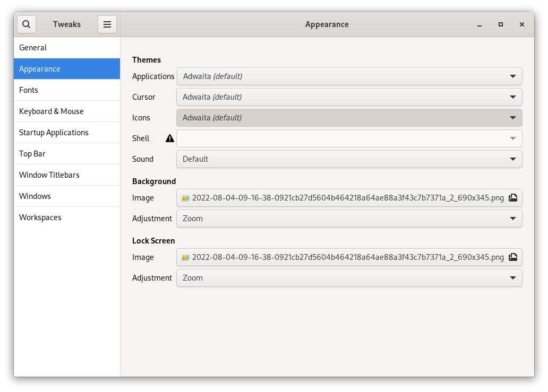Image resolution: width=548 pixels, height=392 pixels.
Task: Click the Background image thumbnail icon
Action: coord(186,198)
